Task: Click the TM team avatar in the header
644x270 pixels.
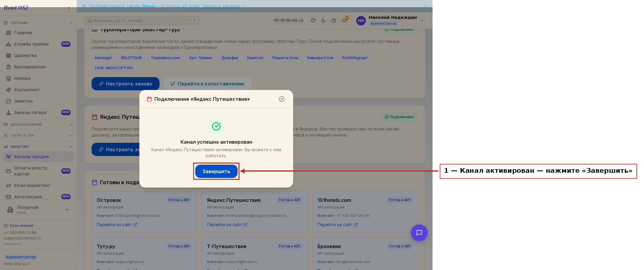Action: (x=276, y=21)
